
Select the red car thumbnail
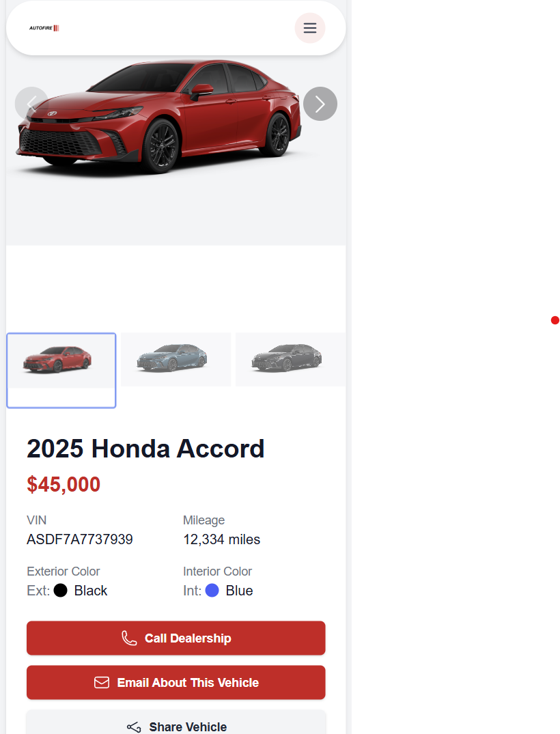(x=61, y=370)
